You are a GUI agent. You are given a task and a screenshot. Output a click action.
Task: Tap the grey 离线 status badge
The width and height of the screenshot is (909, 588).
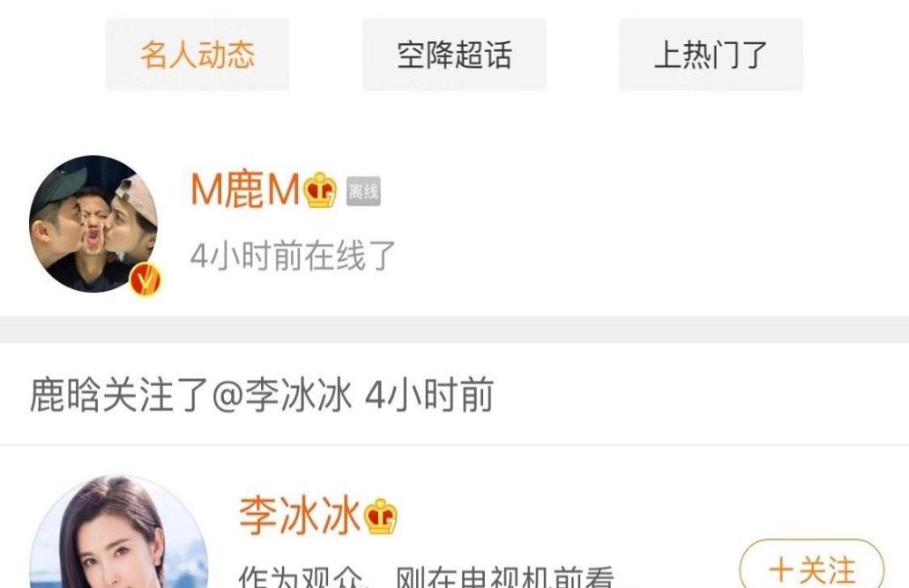[363, 191]
